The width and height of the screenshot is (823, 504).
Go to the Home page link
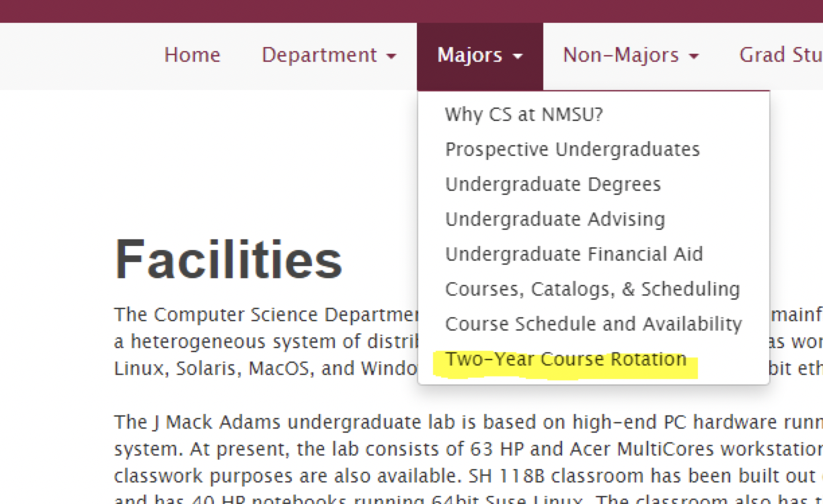192,55
